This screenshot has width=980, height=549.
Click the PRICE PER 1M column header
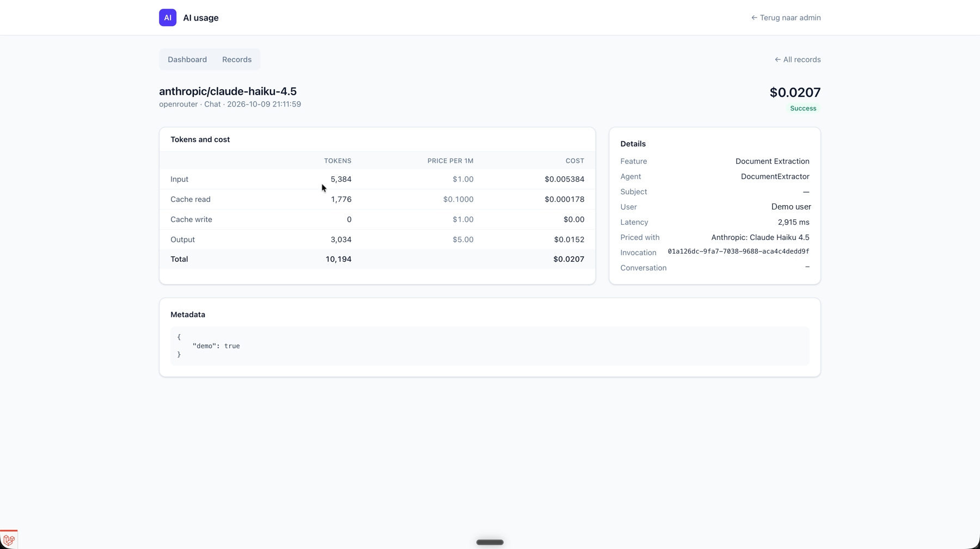pos(450,161)
